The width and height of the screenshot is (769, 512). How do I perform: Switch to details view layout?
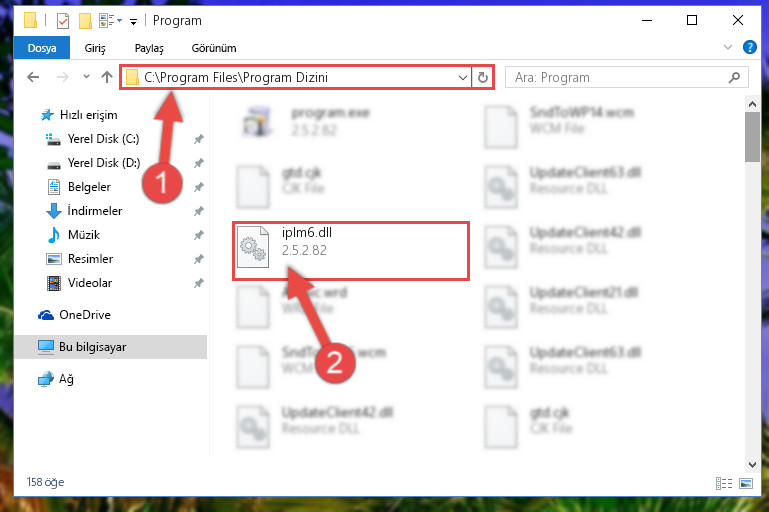[x=723, y=483]
